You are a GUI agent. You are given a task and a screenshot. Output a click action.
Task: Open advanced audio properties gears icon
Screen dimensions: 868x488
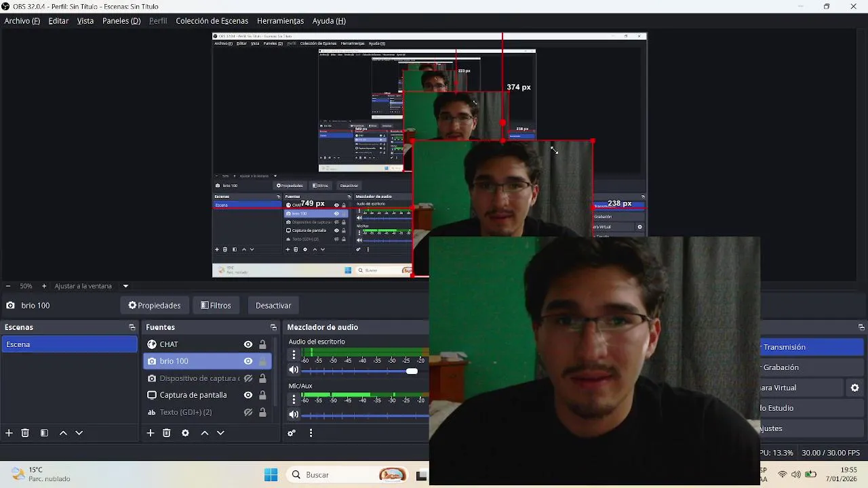pos(292,433)
